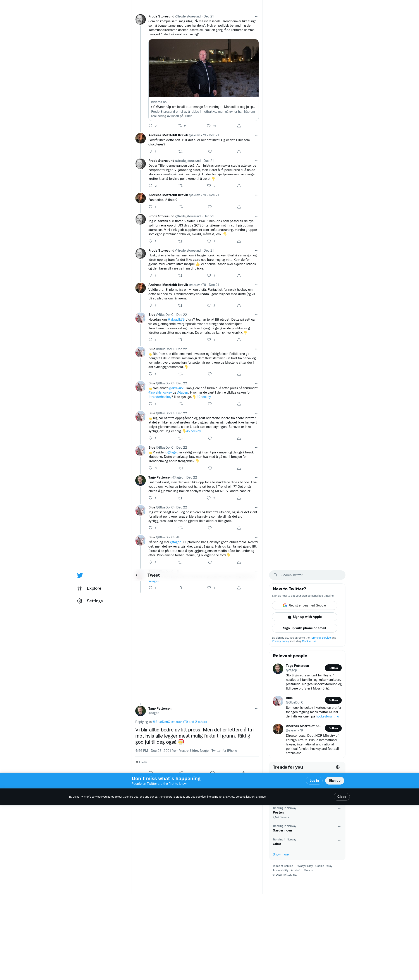Open more menu for Posten trend
419x980 pixels.
pos(340,809)
